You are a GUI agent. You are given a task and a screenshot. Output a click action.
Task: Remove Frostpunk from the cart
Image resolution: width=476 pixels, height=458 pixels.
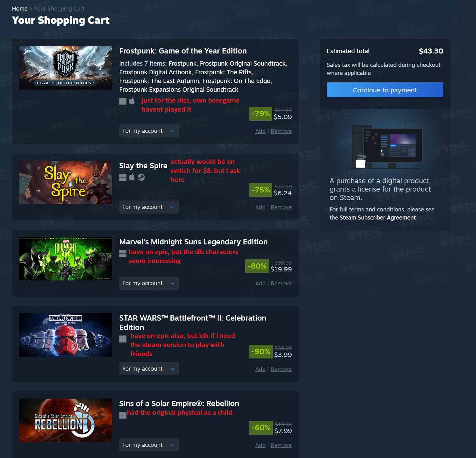[281, 131]
